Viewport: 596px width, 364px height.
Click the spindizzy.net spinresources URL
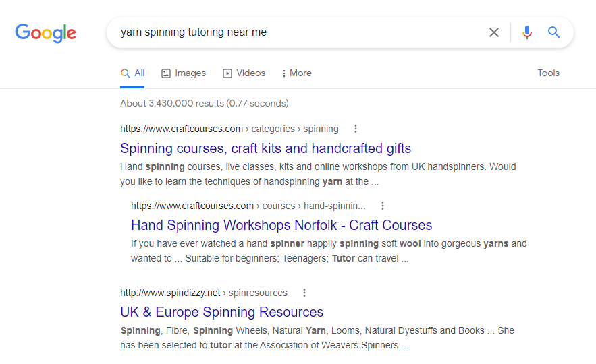[204, 293]
